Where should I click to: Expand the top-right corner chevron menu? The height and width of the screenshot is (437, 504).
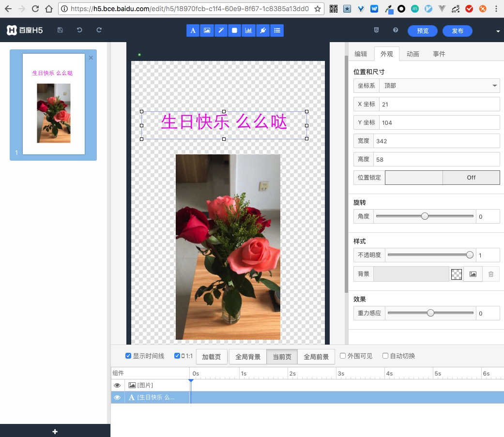tap(498, 30)
